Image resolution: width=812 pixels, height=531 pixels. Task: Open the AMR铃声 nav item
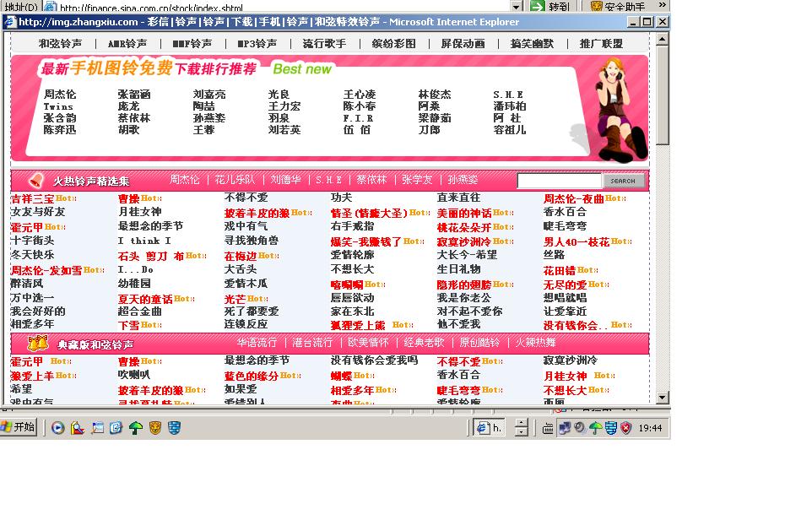pos(127,44)
